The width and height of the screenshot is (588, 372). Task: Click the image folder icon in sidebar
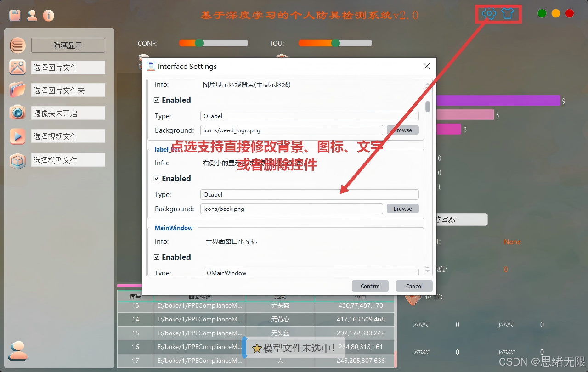click(x=17, y=90)
